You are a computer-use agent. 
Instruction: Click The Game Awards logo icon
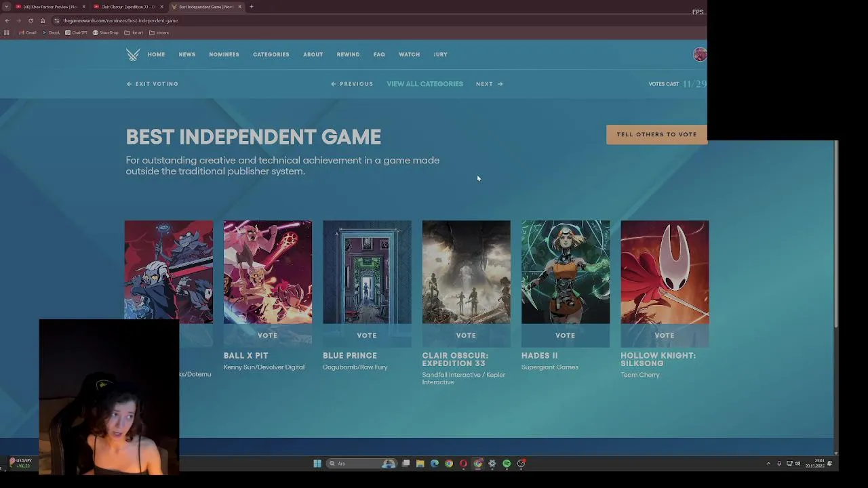tap(133, 55)
